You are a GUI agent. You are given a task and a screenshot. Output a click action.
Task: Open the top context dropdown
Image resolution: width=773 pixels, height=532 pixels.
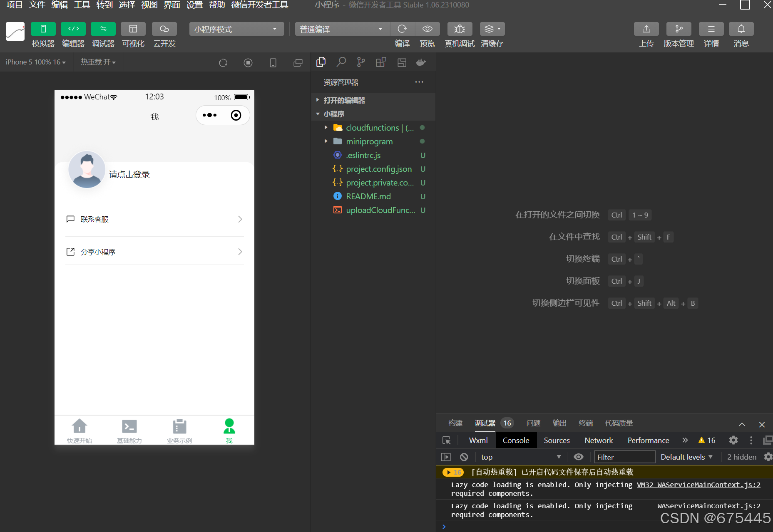point(521,457)
